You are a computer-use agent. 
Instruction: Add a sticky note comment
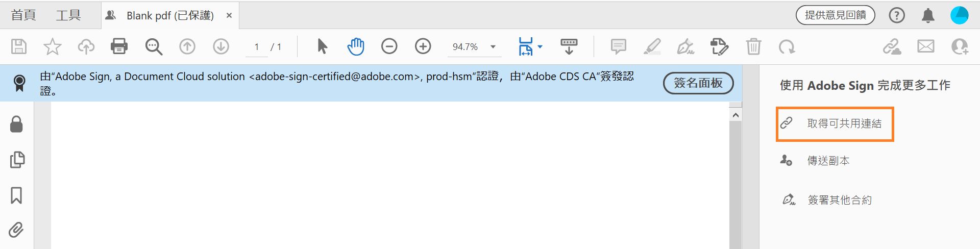(x=618, y=46)
